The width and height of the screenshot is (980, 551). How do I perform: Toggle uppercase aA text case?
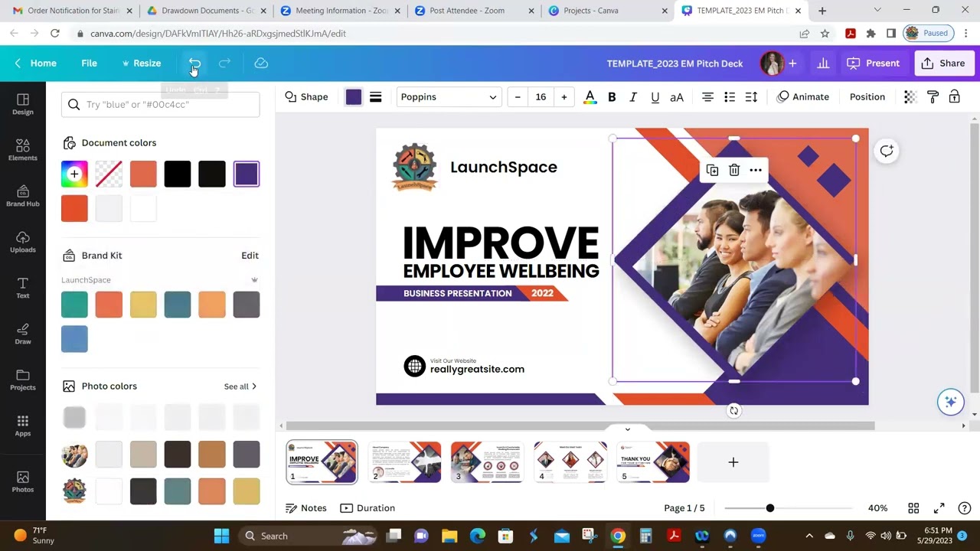(677, 97)
